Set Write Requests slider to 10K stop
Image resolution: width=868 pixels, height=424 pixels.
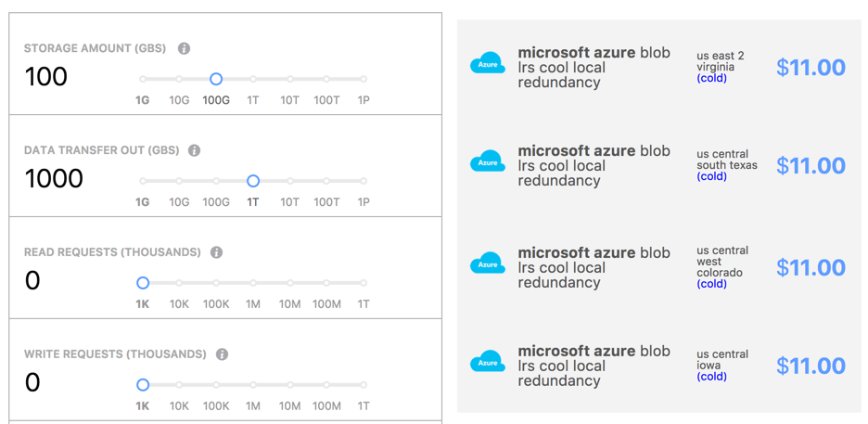point(179,385)
